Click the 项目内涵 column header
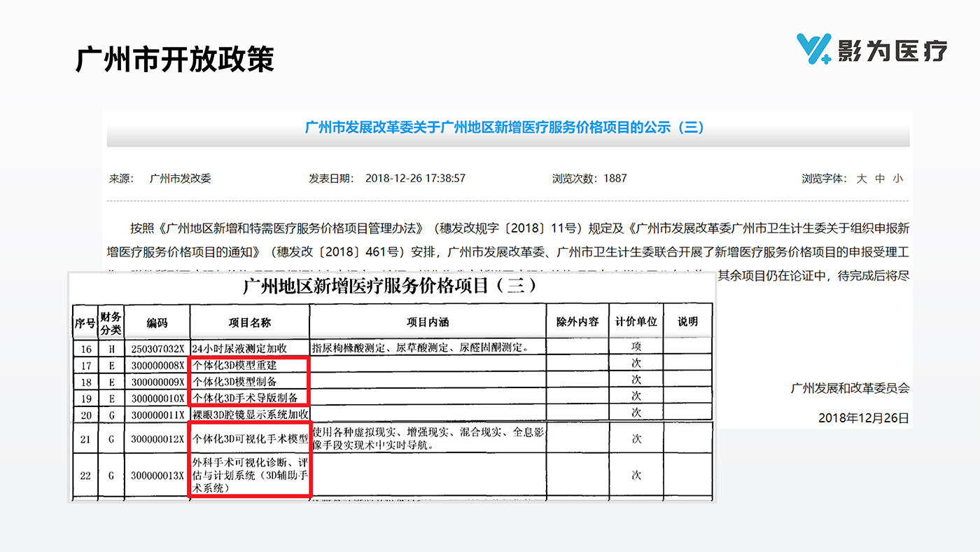 coord(428,322)
